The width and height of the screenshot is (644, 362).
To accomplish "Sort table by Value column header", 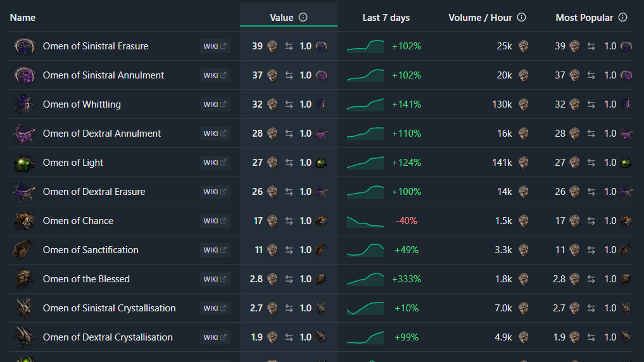I will pyautogui.click(x=281, y=18).
